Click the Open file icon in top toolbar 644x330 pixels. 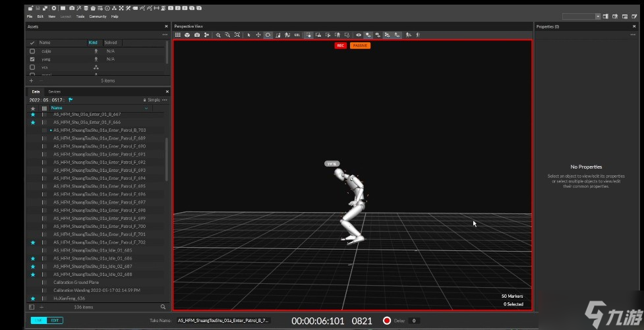[x=31, y=8]
